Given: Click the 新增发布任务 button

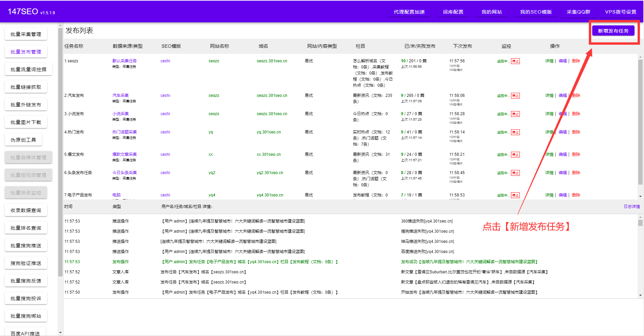Looking at the screenshot, I should [x=613, y=31].
